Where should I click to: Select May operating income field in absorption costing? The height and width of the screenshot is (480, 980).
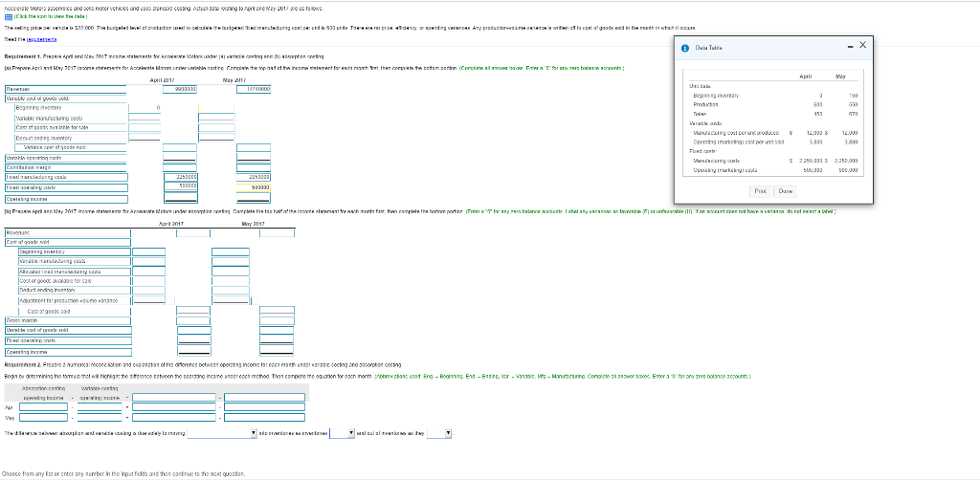click(278, 352)
